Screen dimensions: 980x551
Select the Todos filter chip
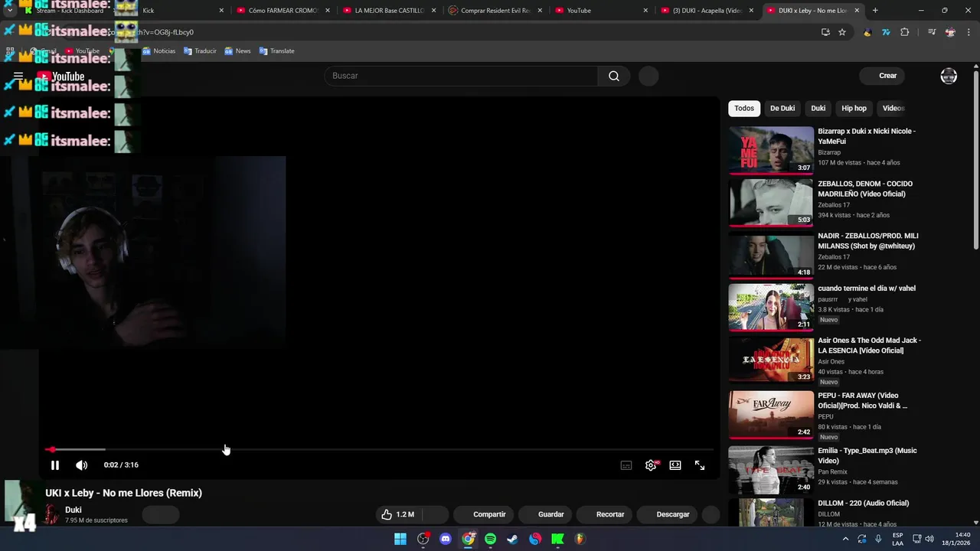pyautogui.click(x=744, y=108)
